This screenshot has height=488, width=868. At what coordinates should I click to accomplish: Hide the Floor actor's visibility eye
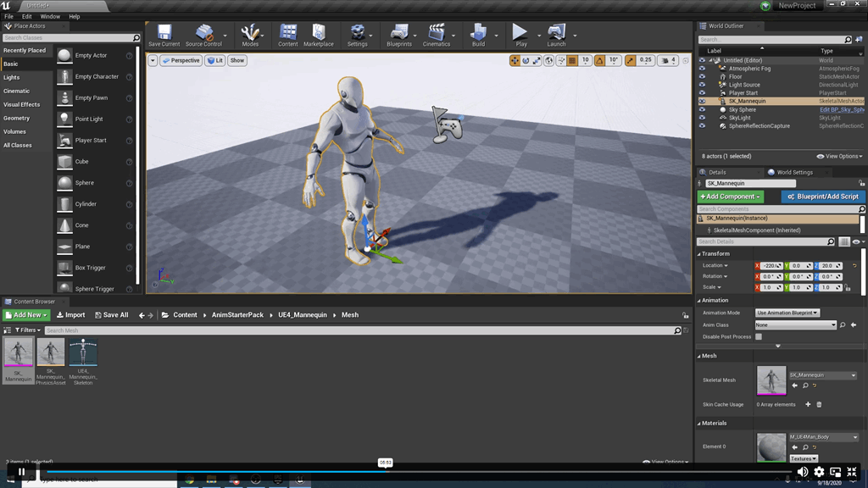pos(702,77)
